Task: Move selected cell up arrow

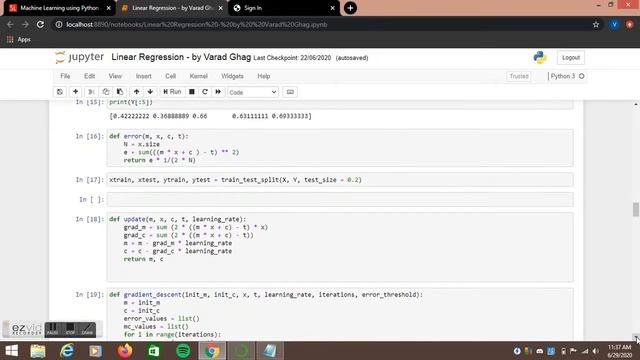Action: coord(137,92)
